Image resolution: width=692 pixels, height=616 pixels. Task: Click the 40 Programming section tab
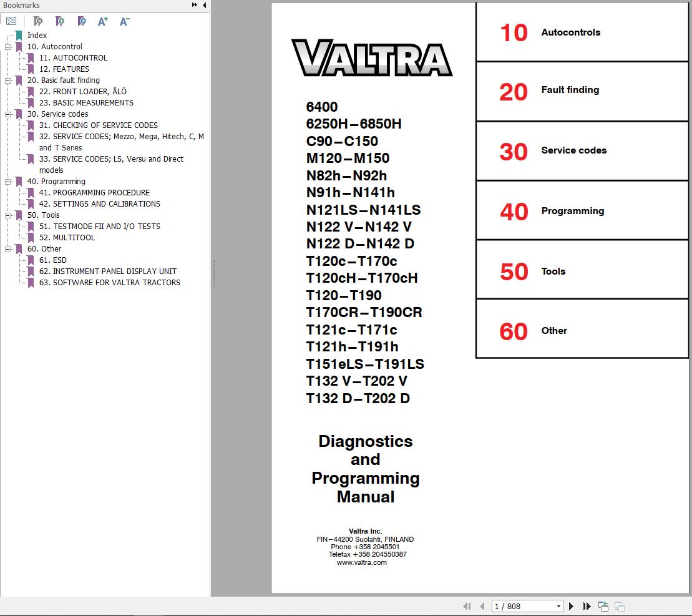[582, 210]
